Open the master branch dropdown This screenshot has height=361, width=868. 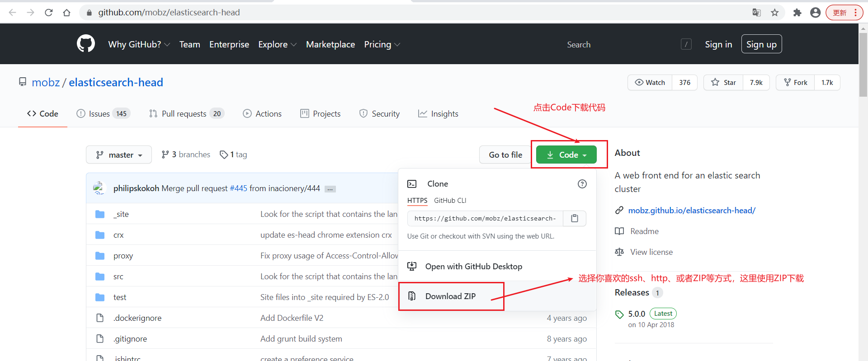pyautogui.click(x=119, y=155)
